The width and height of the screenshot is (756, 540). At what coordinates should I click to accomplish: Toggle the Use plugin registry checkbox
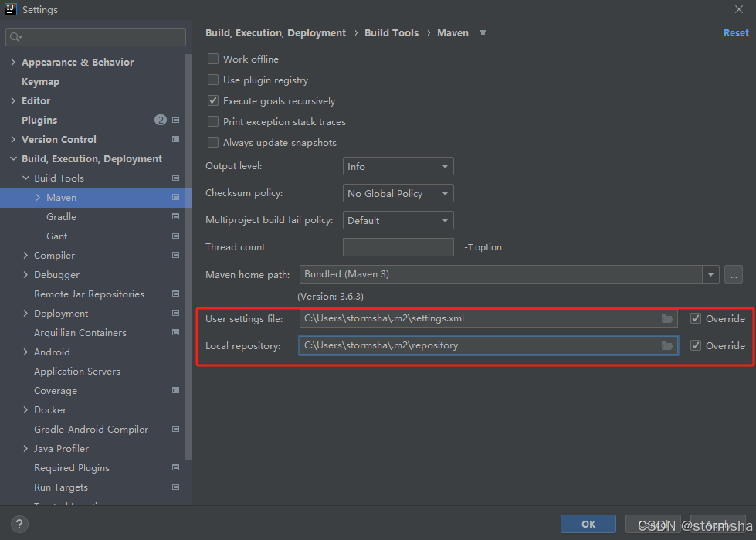tap(213, 80)
